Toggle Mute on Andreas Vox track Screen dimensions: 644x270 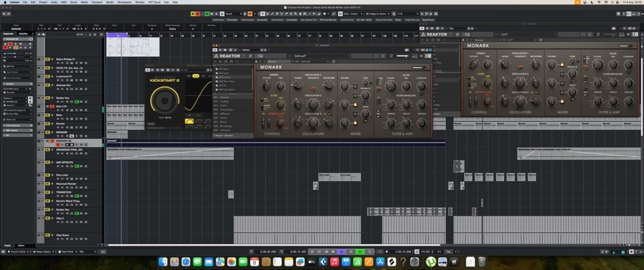tap(48, 85)
